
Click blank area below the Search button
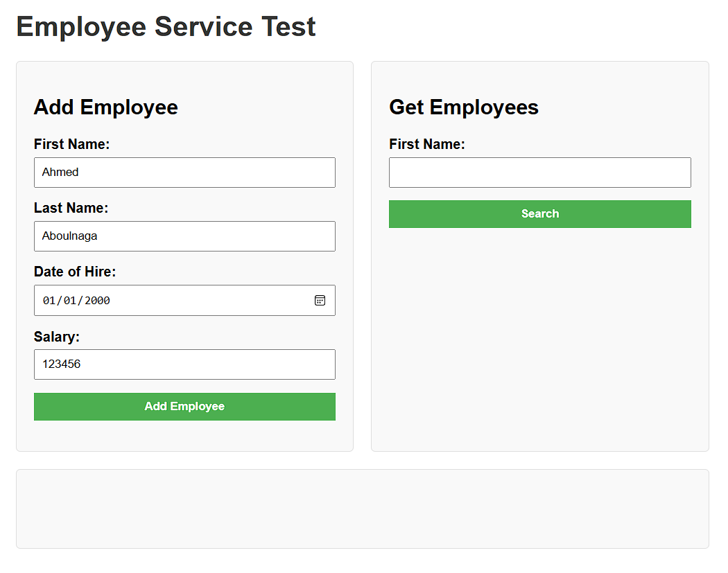coord(539,333)
